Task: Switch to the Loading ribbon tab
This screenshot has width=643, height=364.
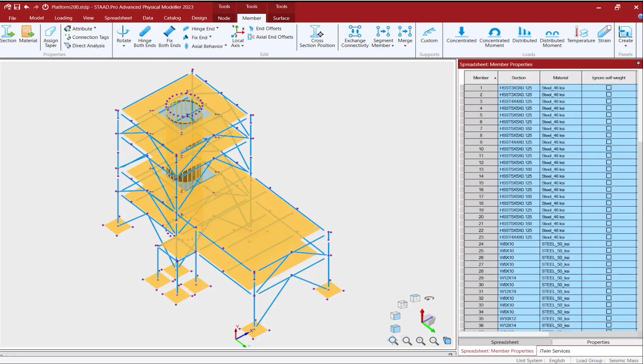Action: pyautogui.click(x=63, y=18)
